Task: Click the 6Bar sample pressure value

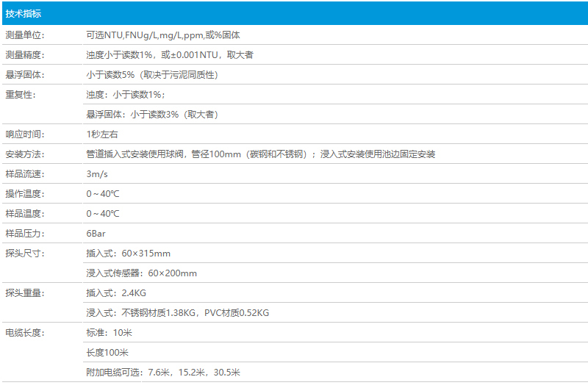Action: click(x=96, y=234)
